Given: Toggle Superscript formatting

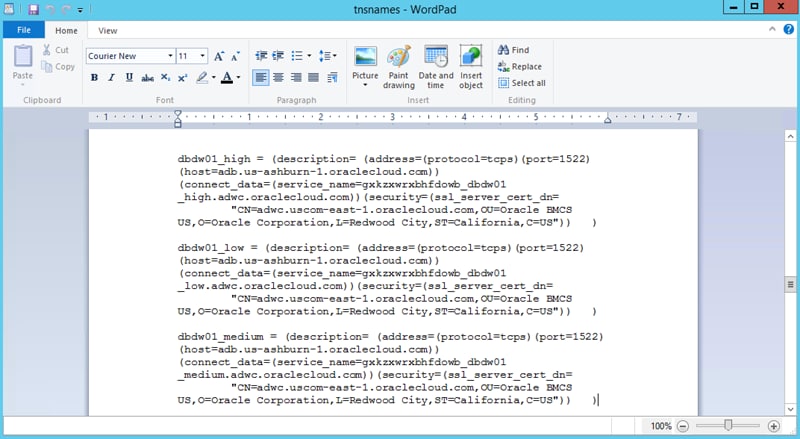Looking at the screenshot, I should (x=183, y=78).
